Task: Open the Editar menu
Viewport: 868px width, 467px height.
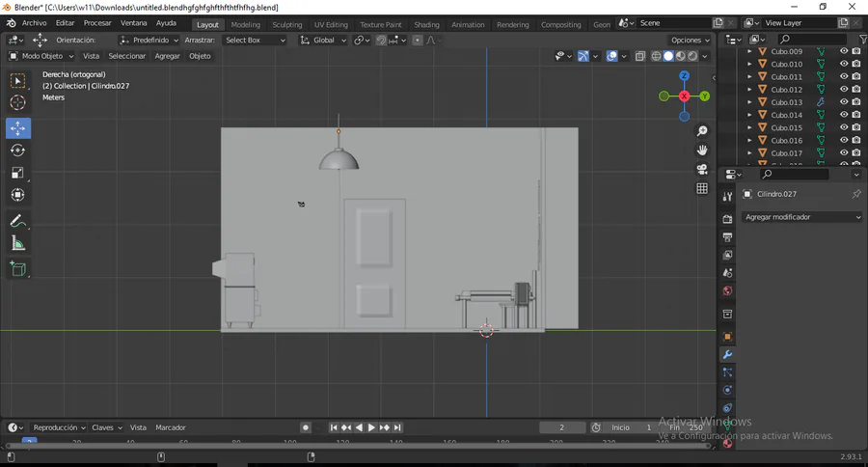Action: tap(65, 23)
